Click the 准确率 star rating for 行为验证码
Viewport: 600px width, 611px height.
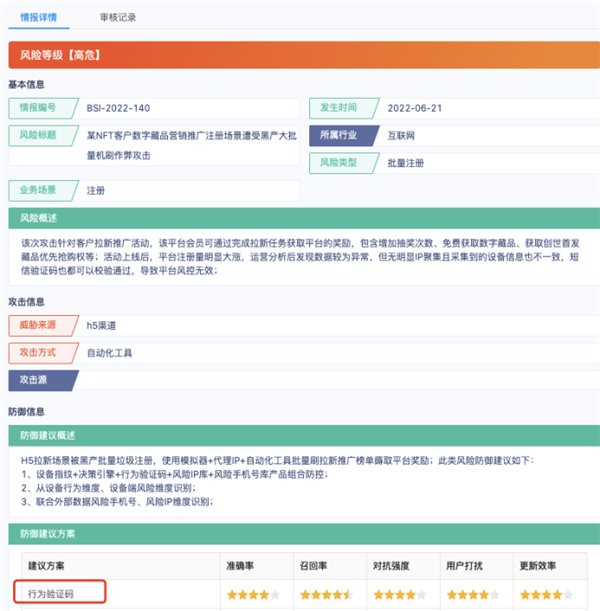coord(247,595)
